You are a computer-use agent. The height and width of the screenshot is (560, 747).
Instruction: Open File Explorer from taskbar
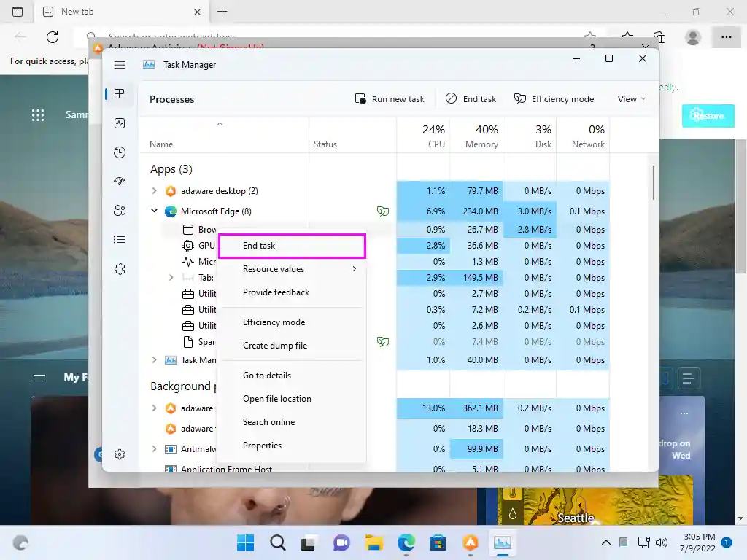click(374, 542)
